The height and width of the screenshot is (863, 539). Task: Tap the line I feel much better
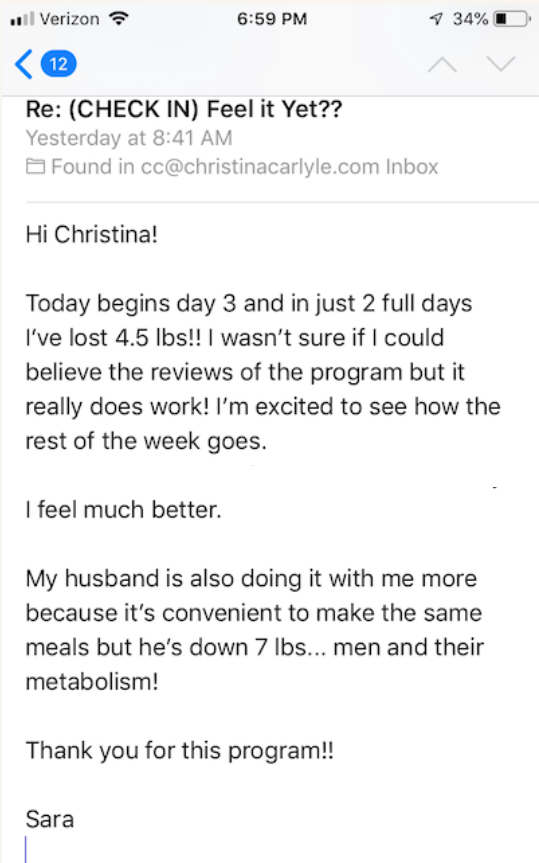(123, 510)
